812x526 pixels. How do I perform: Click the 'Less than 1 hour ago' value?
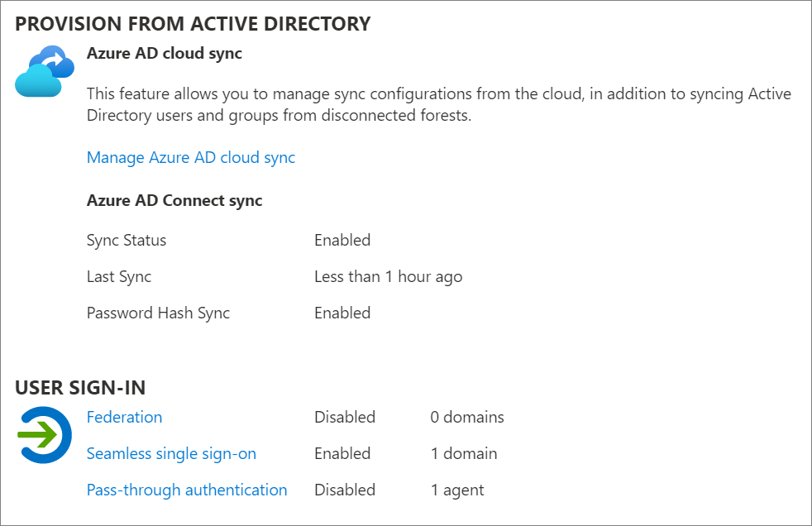[x=389, y=276]
